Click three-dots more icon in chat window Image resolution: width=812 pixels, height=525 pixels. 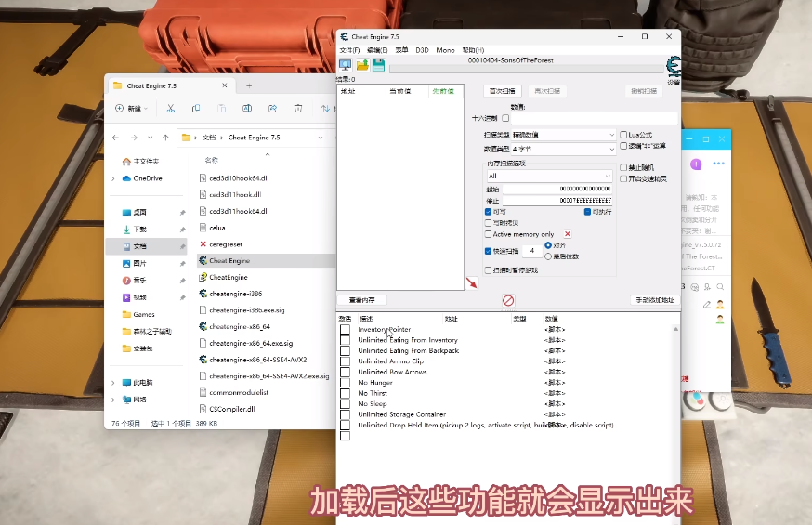718,164
